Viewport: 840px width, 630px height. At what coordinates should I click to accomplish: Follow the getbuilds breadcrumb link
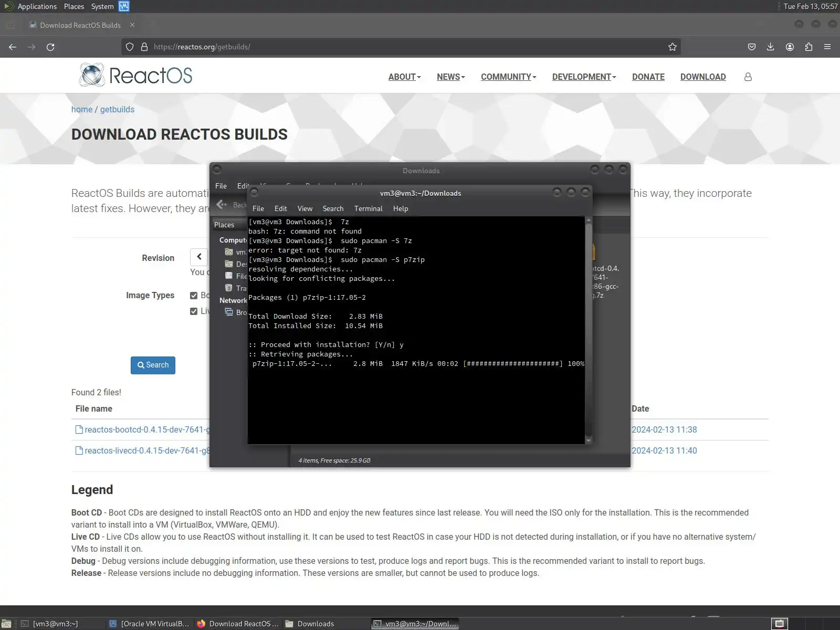coord(117,109)
